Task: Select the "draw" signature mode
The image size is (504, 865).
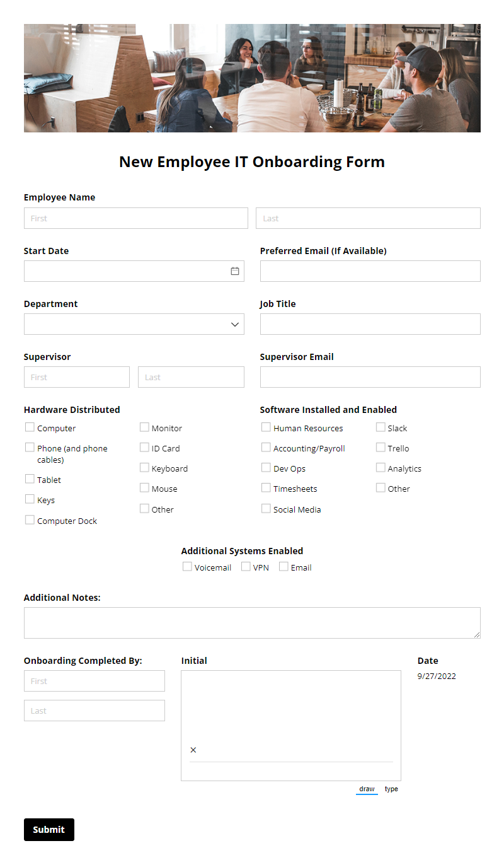Action: (367, 788)
